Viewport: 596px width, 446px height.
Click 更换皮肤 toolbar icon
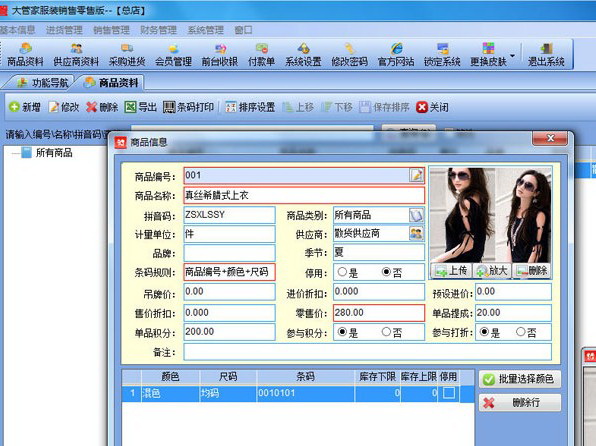[488, 55]
